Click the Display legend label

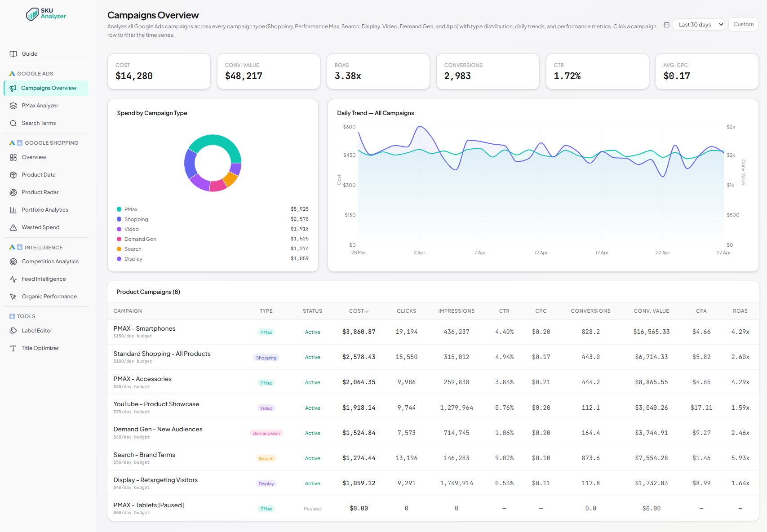133,259
